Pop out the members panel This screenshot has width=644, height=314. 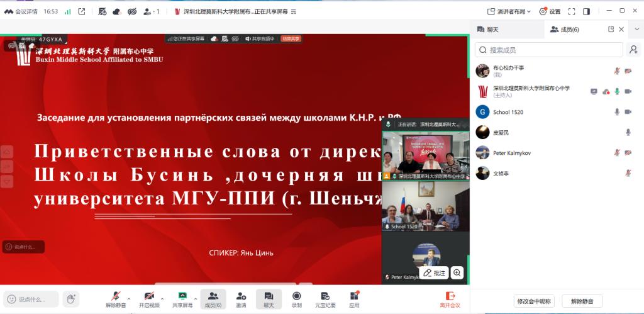(x=611, y=29)
